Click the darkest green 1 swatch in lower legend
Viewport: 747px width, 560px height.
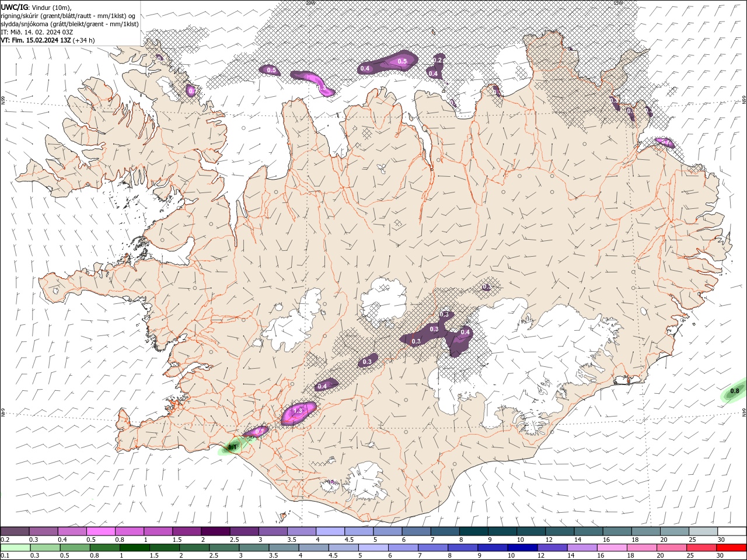tap(134, 548)
